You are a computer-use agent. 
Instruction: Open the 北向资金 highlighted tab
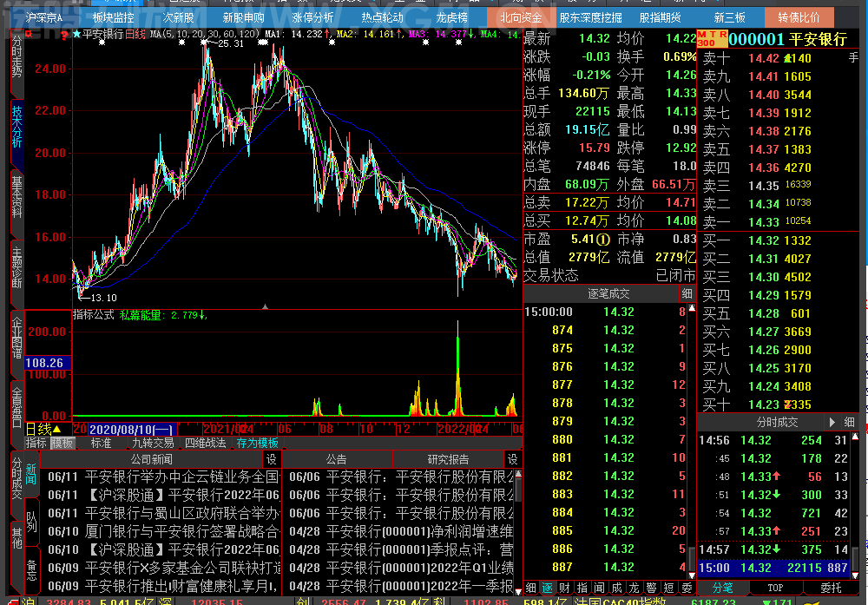(x=521, y=17)
